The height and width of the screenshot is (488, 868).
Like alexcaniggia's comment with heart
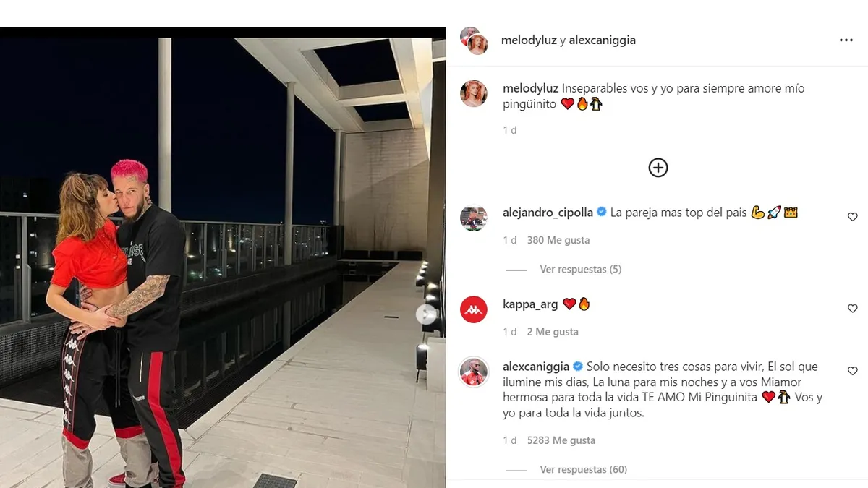coord(852,371)
